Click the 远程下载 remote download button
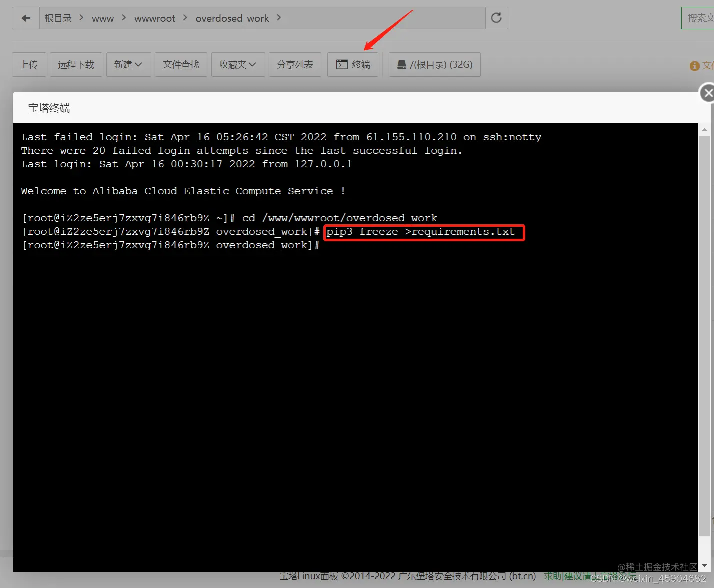Viewport: 714px width, 588px height. click(x=76, y=65)
